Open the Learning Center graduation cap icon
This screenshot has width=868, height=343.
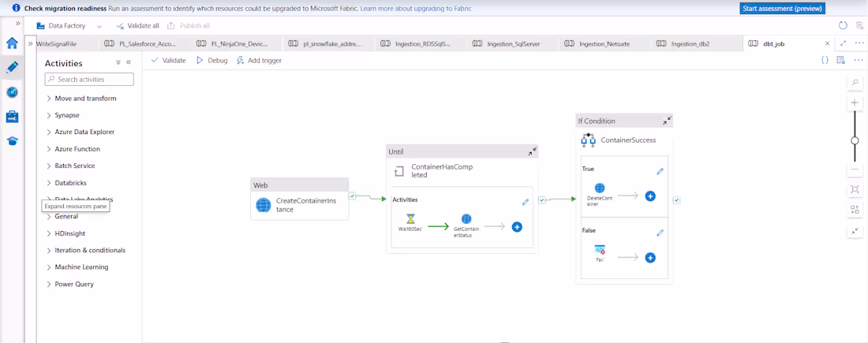pyautogui.click(x=12, y=141)
